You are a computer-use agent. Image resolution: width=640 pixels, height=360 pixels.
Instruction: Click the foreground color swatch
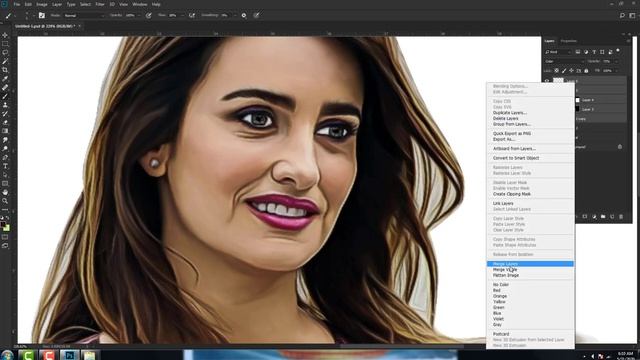point(3,224)
